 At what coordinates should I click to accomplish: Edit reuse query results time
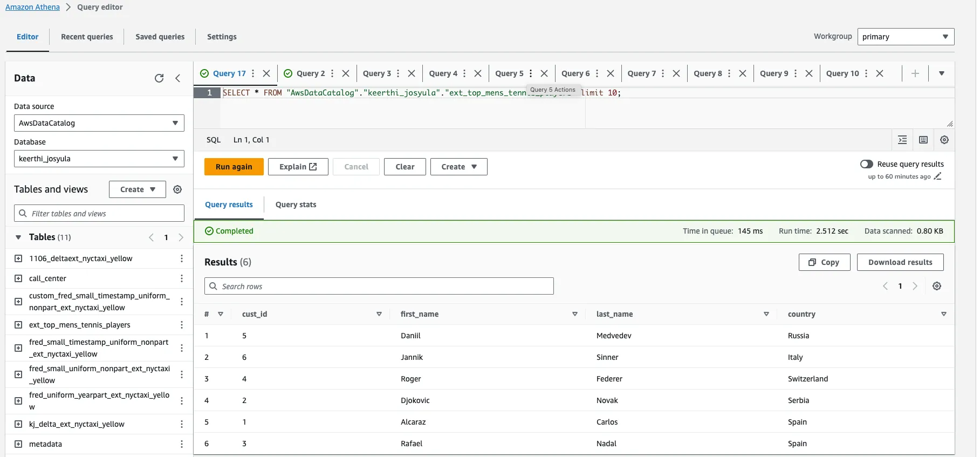pos(938,176)
